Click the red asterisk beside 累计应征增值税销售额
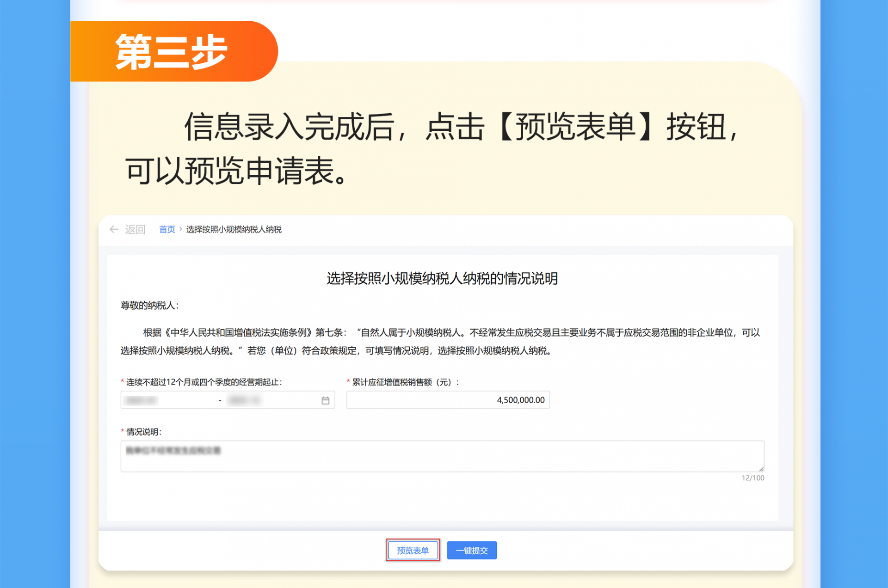Image resolution: width=888 pixels, height=588 pixels. pos(348,382)
